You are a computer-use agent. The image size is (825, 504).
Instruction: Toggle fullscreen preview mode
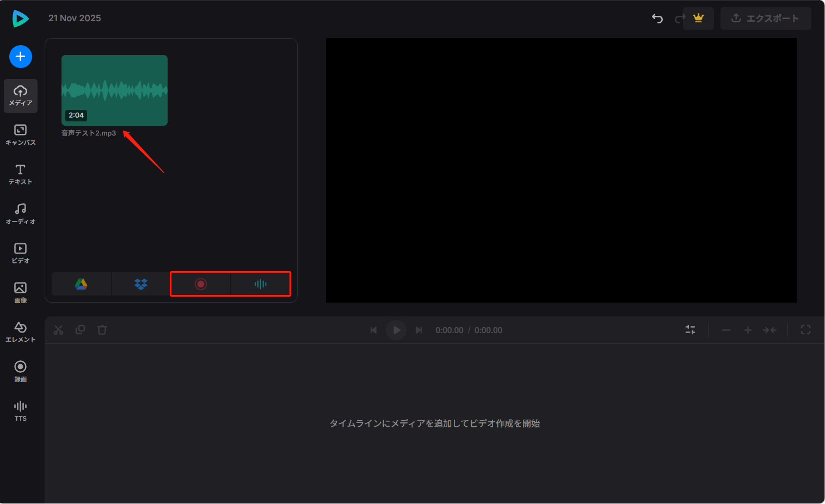pyautogui.click(x=805, y=330)
